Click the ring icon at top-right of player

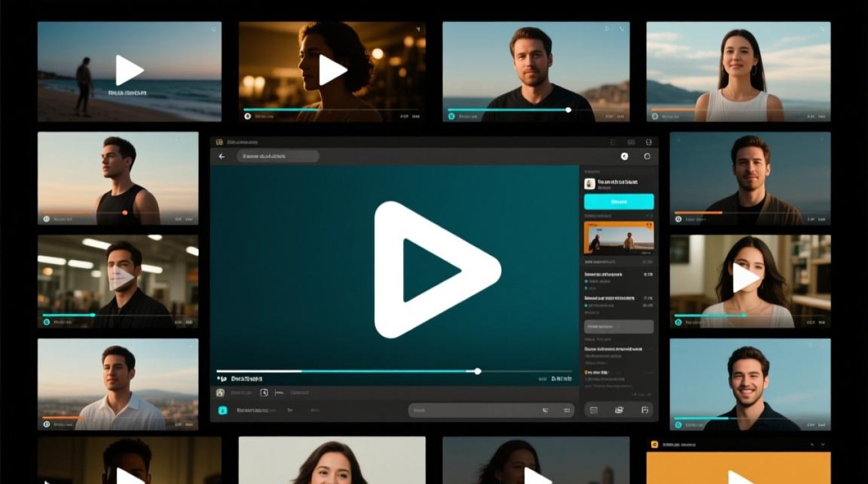click(647, 156)
